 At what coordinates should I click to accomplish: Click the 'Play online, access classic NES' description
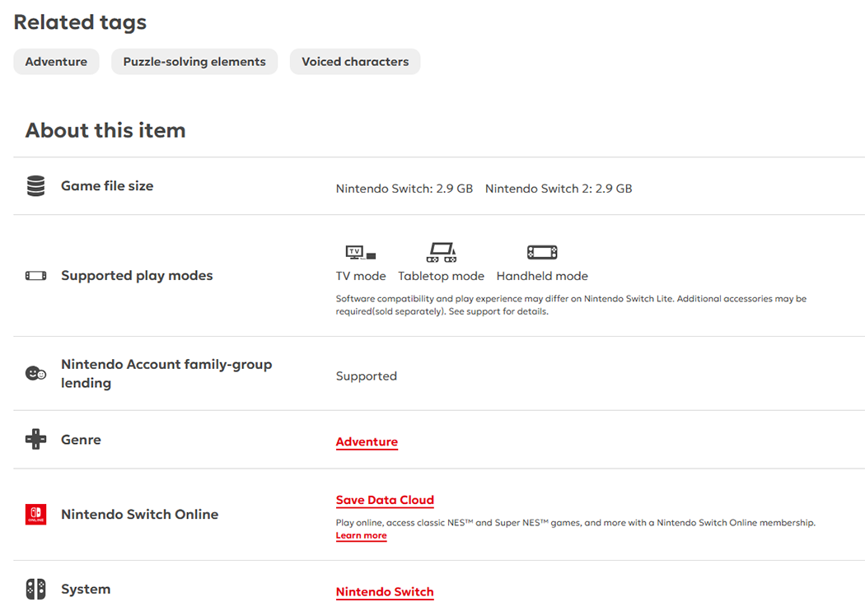pos(575,522)
